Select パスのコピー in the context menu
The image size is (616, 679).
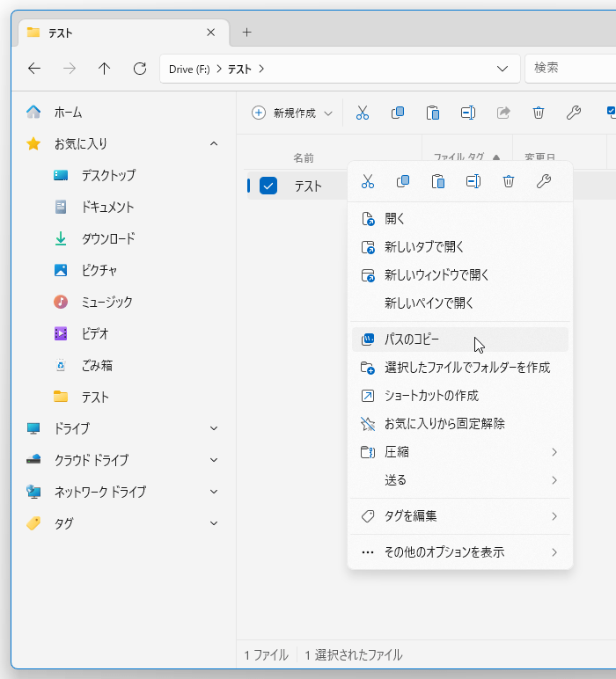pyautogui.click(x=460, y=339)
